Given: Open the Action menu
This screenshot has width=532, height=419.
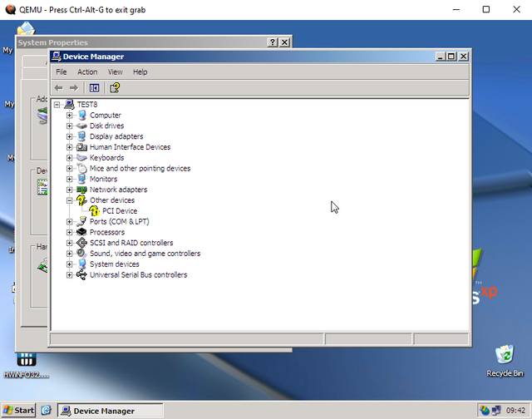Looking at the screenshot, I should (87, 72).
